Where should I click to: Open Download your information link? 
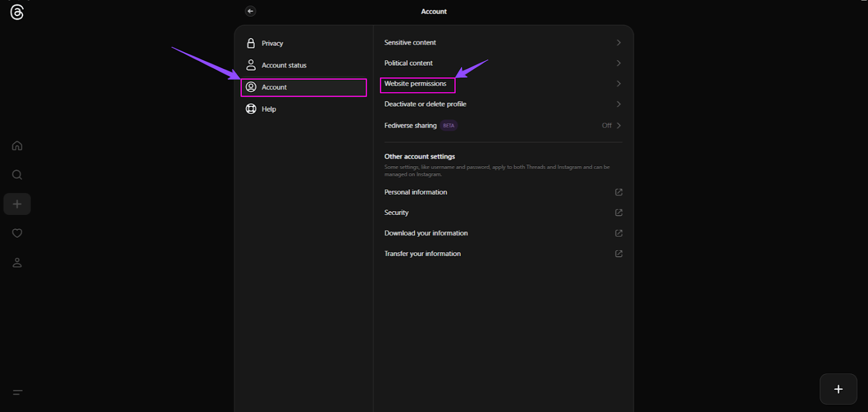(503, 233)
